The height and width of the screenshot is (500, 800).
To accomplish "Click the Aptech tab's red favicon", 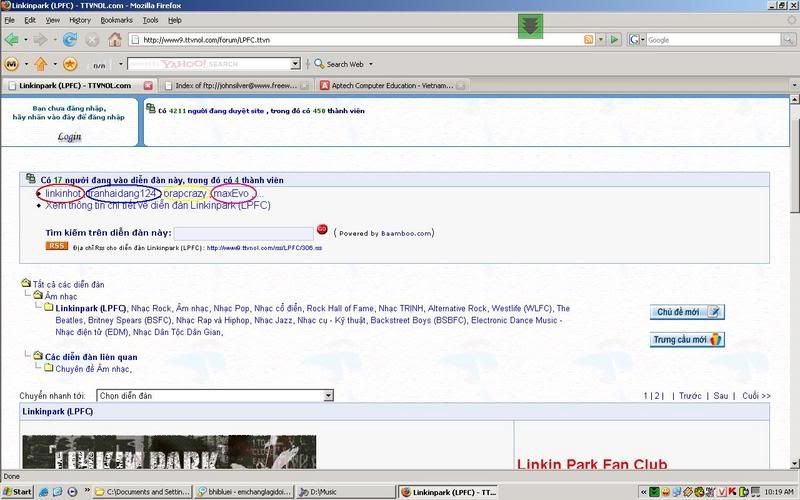I will click(324, 85).
